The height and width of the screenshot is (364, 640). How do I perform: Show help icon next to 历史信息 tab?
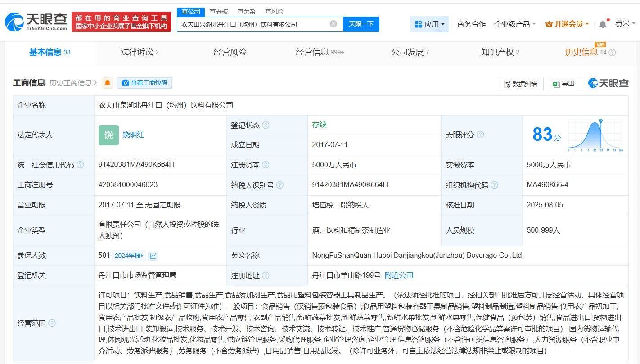coord(612,53)
